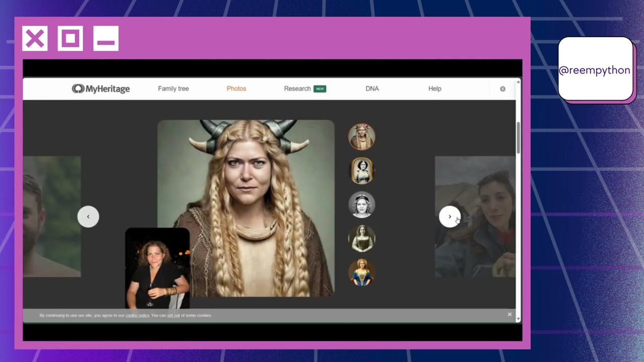The height and width of the screenshot is (362, 644).
Task: Click the original photo inset of woman
Action: pyautogui.click(x=157, y=268)
